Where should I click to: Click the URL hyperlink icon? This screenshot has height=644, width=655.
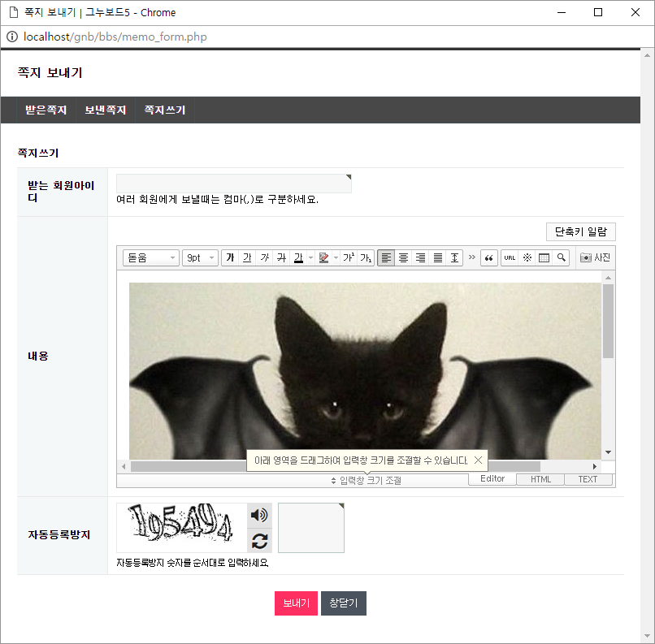[x=510, y=258]
